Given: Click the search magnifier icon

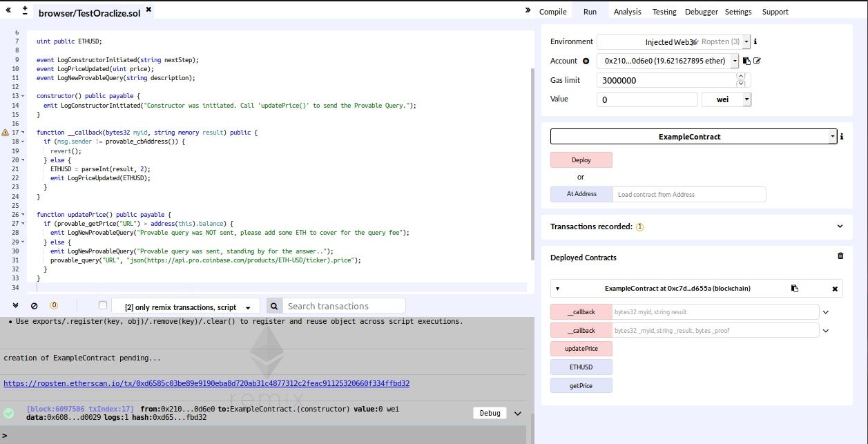Looking at the screenshot, I should [x=273, y=306].
